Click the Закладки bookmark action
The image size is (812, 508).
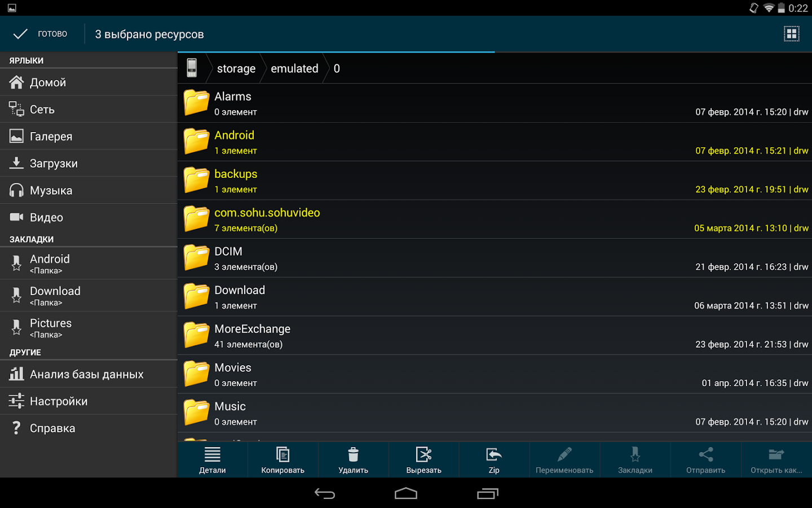(635, 460)
